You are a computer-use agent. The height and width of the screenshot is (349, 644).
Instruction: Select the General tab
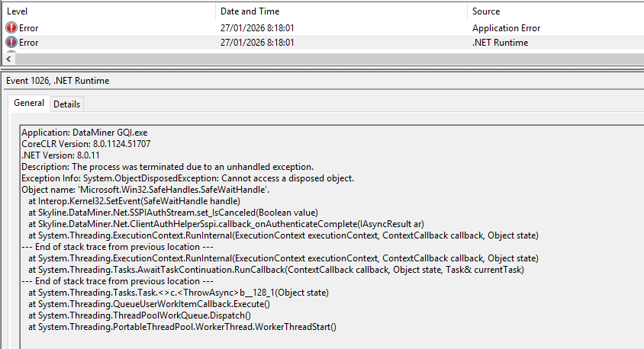[x=29, y=103]
